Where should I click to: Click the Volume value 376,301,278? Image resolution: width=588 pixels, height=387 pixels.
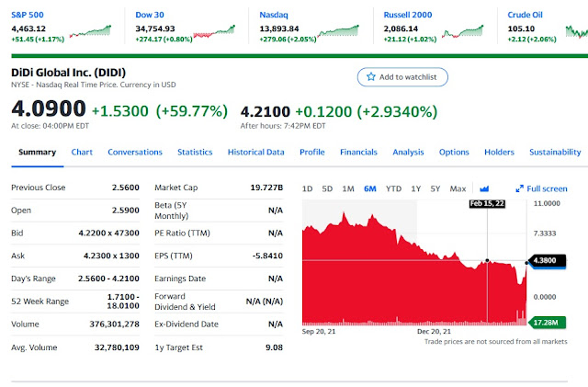click(x=114, y=324)
